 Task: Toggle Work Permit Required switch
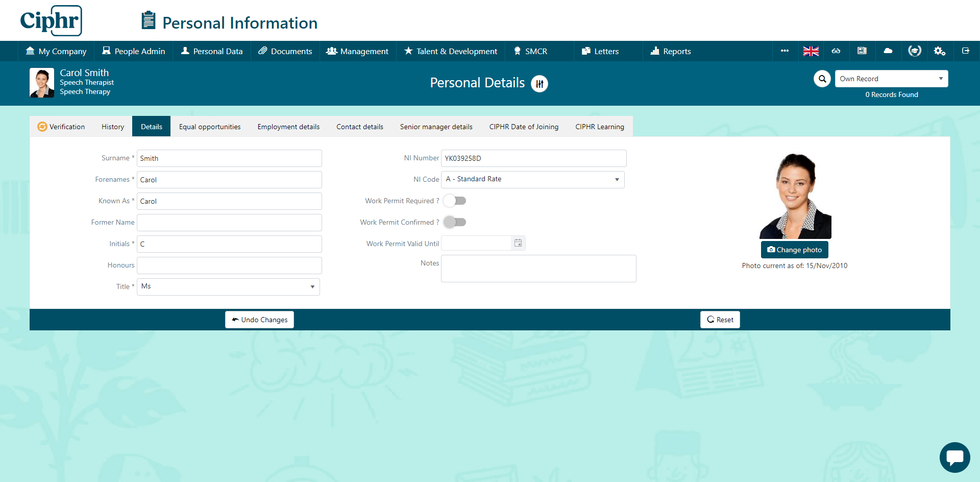[x=454, y=201]
